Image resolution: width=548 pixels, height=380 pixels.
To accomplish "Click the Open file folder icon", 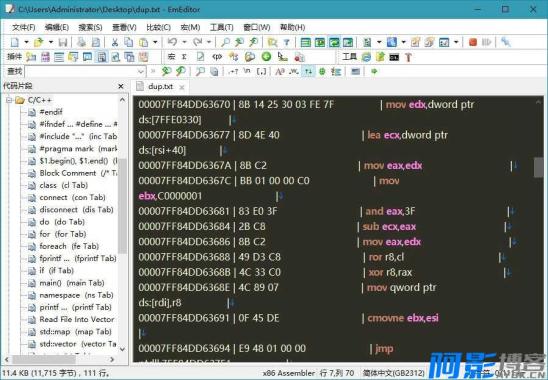I will pyautogui.click(x=38, y=42).
